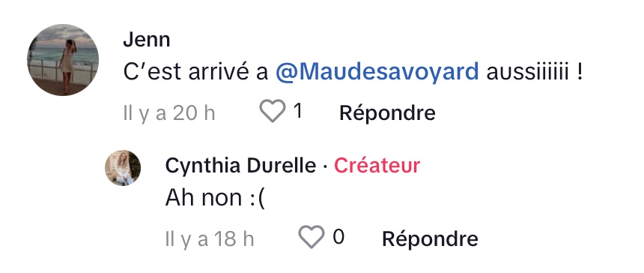The image size is (644, 273).
Task: Click the Il y a 20 h timestamp
Action: point(169,112)
